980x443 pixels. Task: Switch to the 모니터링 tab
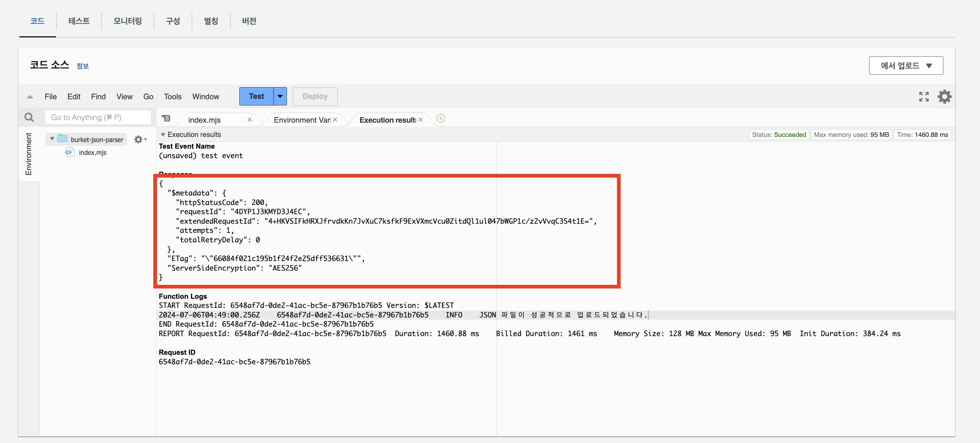click(127, 21)
